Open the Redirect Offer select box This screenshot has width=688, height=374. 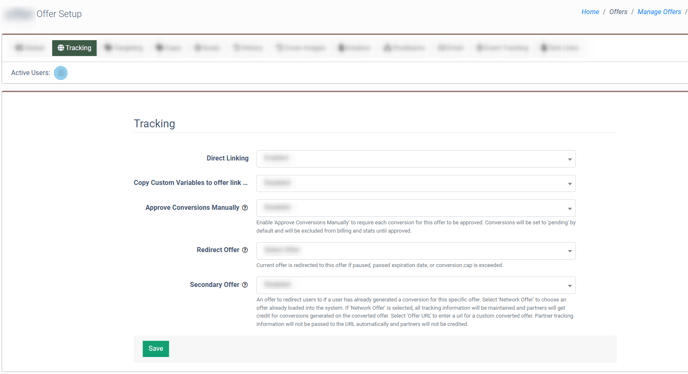point(416,251)
